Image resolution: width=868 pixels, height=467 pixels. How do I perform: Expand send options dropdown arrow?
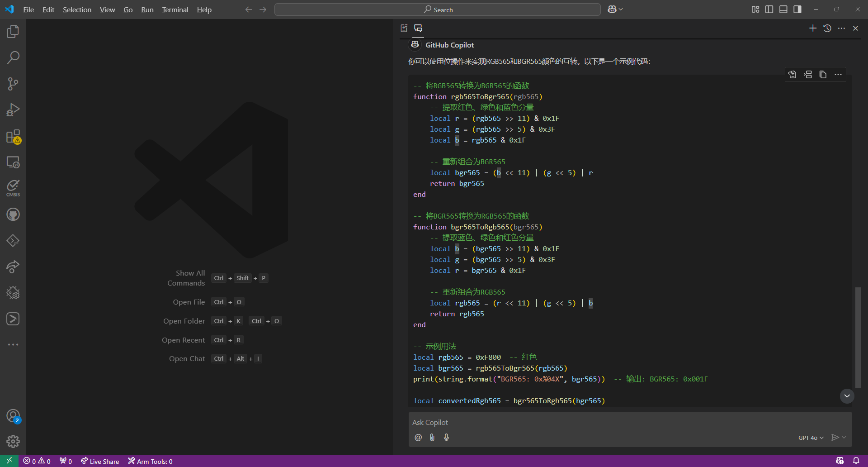tap(844, 437)
